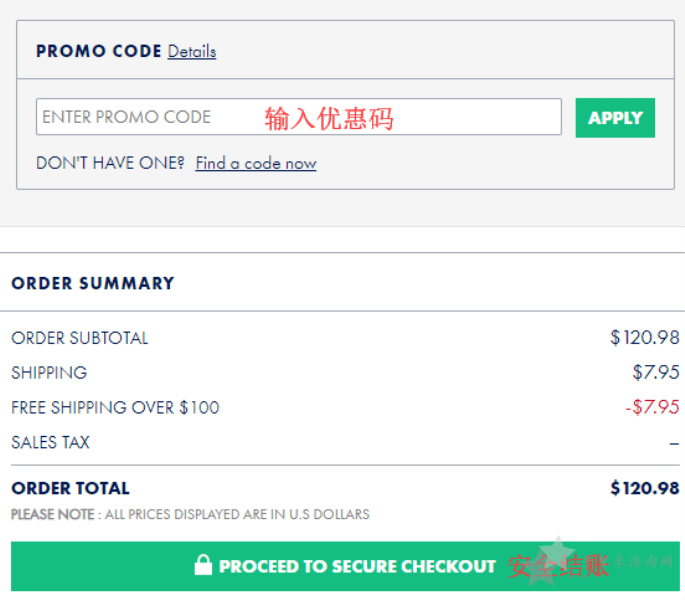The image size is (685, 600).
Task: Click the Order Subtotal label
Action: (x=80, y=338)
